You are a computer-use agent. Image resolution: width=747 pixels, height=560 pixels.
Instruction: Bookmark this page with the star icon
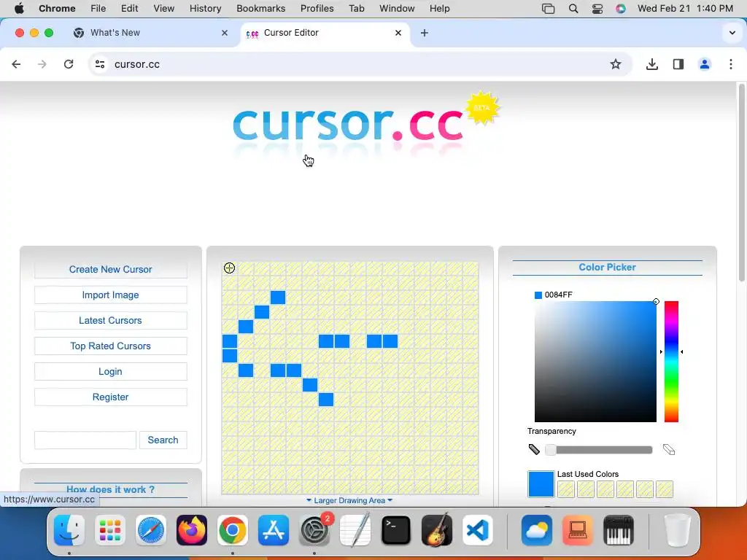[616, 64]
